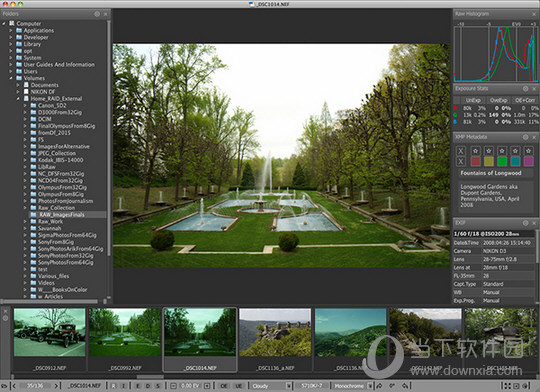Close the XMP Metadata panel
Viewport: 540px width, 392px height.
(534, 137)
